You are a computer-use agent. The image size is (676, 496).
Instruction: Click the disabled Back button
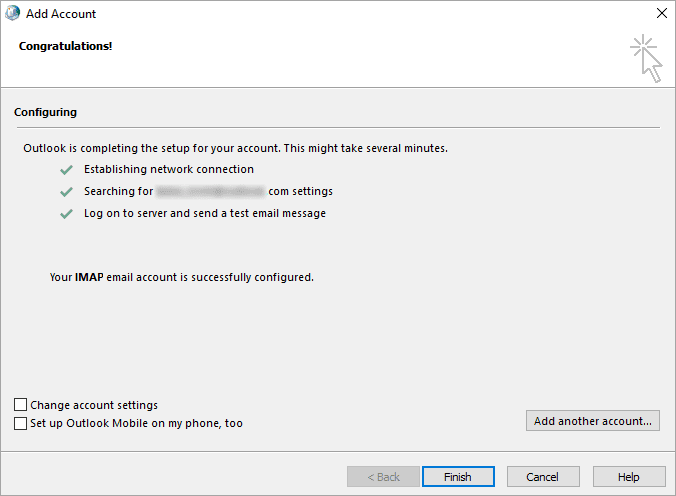pos(383,477)
